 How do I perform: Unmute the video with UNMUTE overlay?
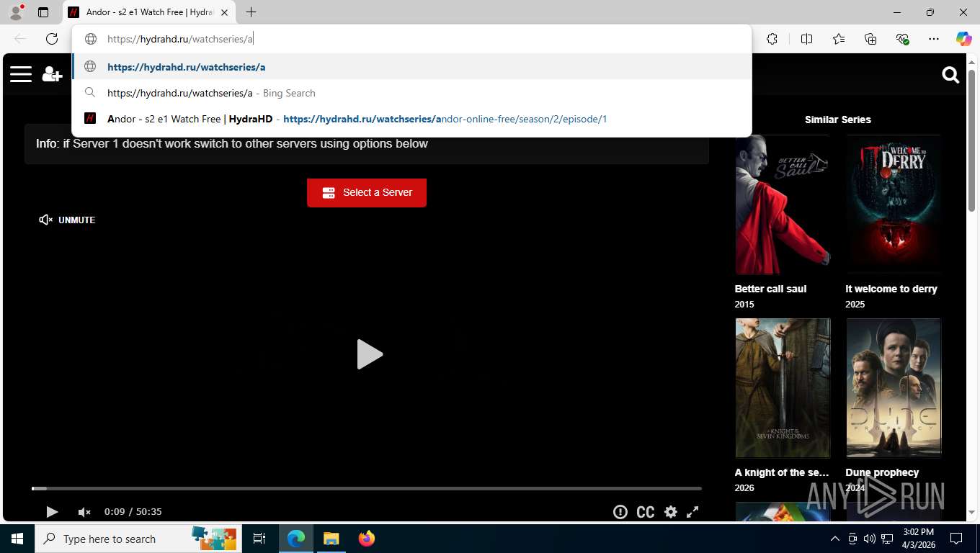pos(67,220)
